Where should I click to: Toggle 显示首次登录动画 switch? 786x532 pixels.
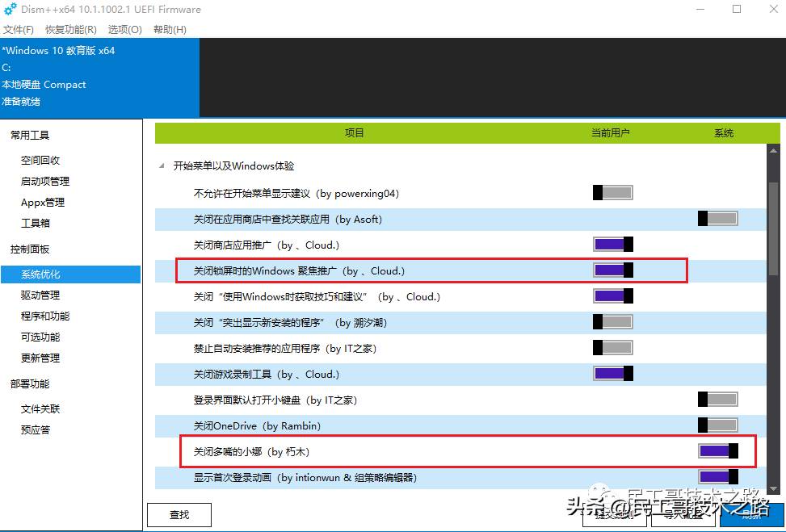718,477
